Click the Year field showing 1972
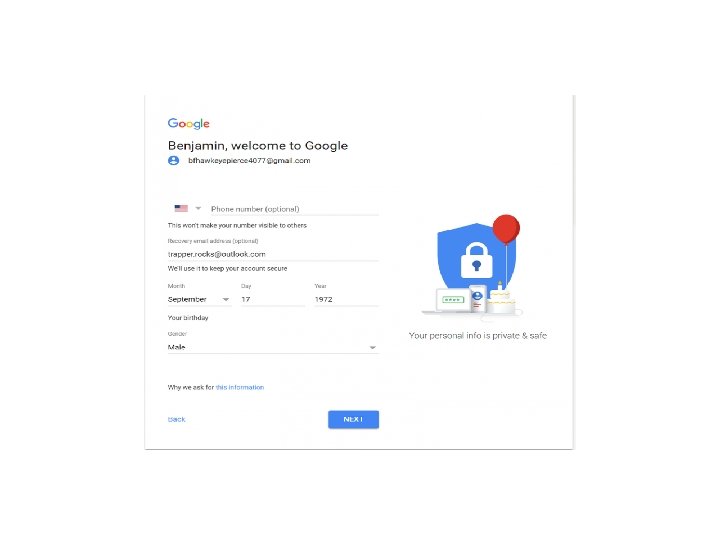720x540 pixels. [347, 299]
